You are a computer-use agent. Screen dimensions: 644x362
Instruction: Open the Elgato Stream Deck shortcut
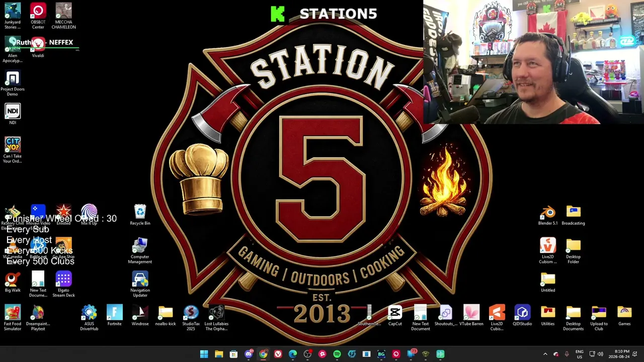[63, 285]
